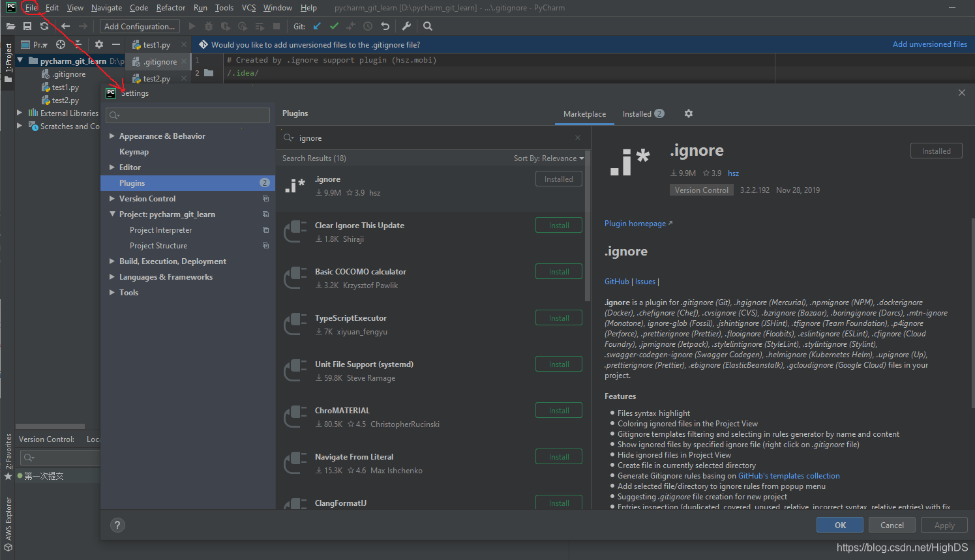The height and width of the screenshot is (560, 975).
Task: Open the GitHub link in plugin description
Action: click(x=616, y=282)
